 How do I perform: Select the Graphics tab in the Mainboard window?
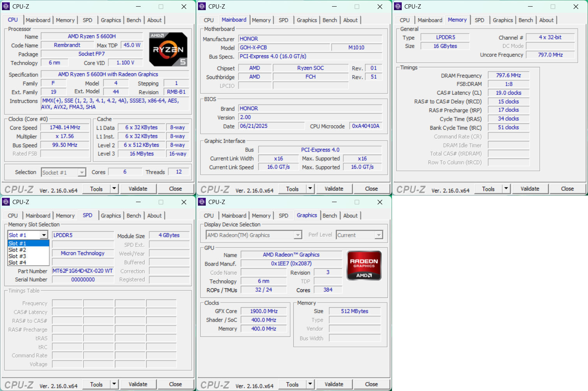point(307,20)
